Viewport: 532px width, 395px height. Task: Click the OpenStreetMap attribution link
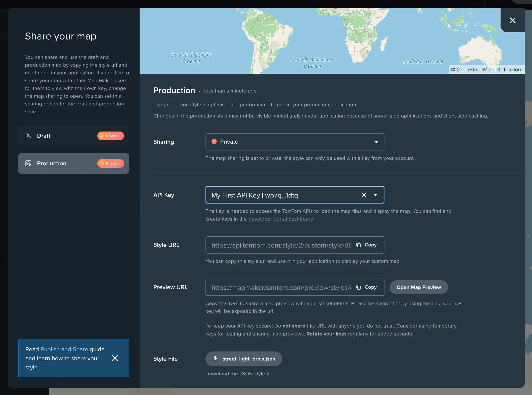472,70
